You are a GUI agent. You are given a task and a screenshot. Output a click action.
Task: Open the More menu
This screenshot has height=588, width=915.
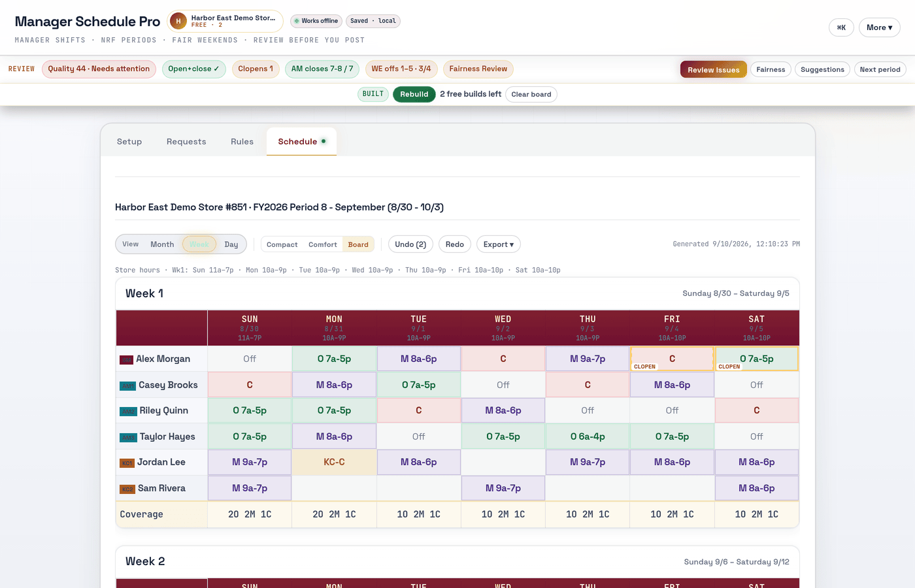click(x=879, y=27)
